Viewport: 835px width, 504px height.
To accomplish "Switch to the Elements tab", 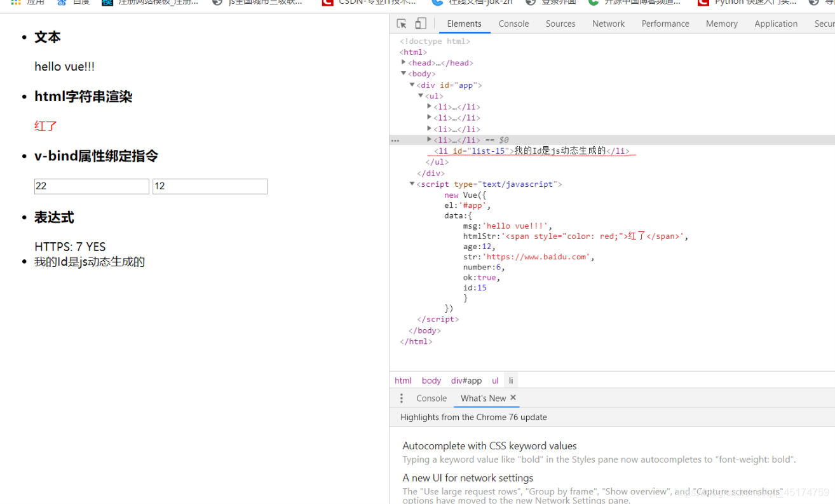I will (464, 24).
